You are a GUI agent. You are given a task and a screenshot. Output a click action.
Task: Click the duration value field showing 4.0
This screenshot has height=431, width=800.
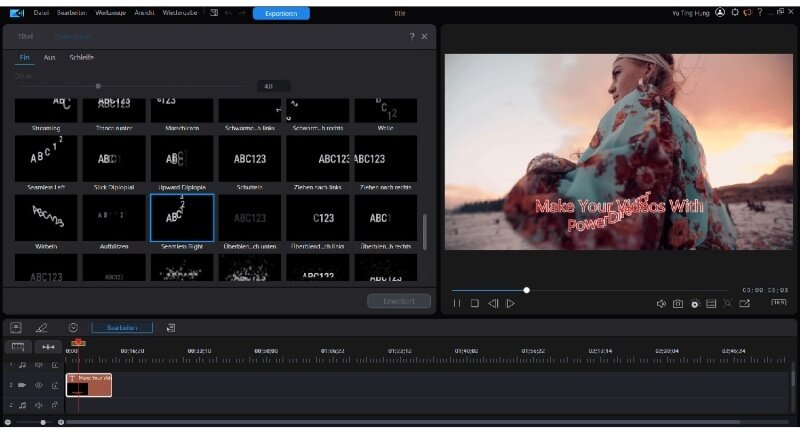[273, 86]
